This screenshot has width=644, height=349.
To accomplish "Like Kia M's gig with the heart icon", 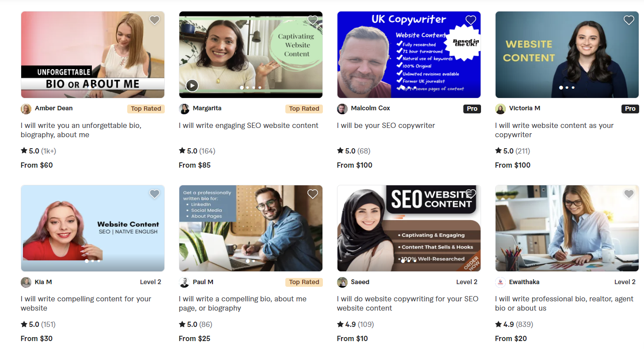I will 154,194.
